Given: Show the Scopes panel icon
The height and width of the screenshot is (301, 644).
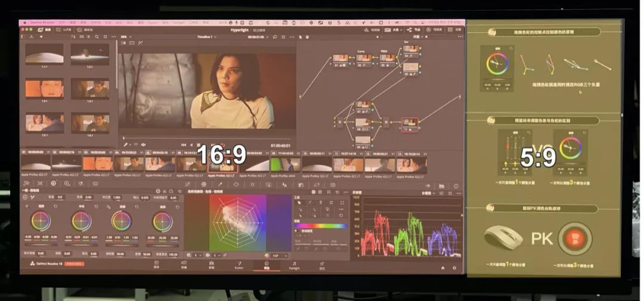Looking at the screenshot, I should (x=441, y=186).
